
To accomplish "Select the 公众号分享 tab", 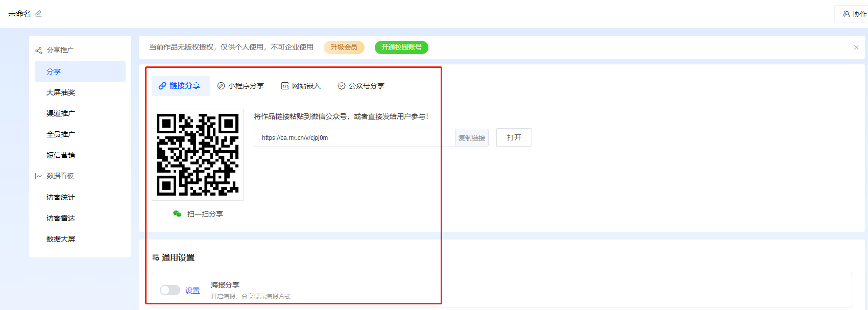I will [361, 86].
